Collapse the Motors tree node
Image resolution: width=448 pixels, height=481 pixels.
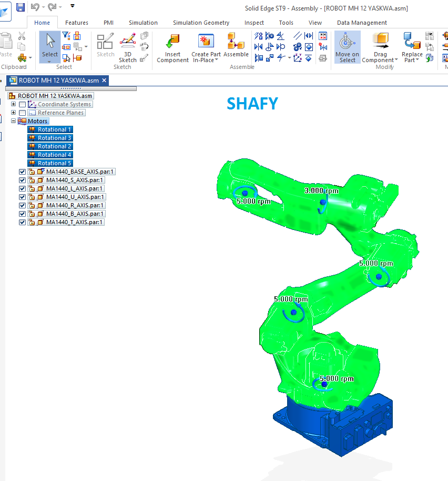[x=13, y=121]
